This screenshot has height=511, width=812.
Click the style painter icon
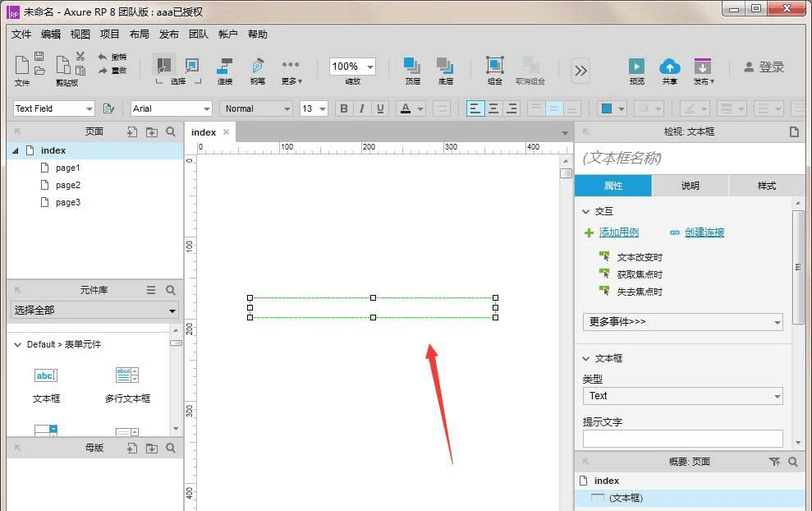pyautogui.click(x=108, y=108)
